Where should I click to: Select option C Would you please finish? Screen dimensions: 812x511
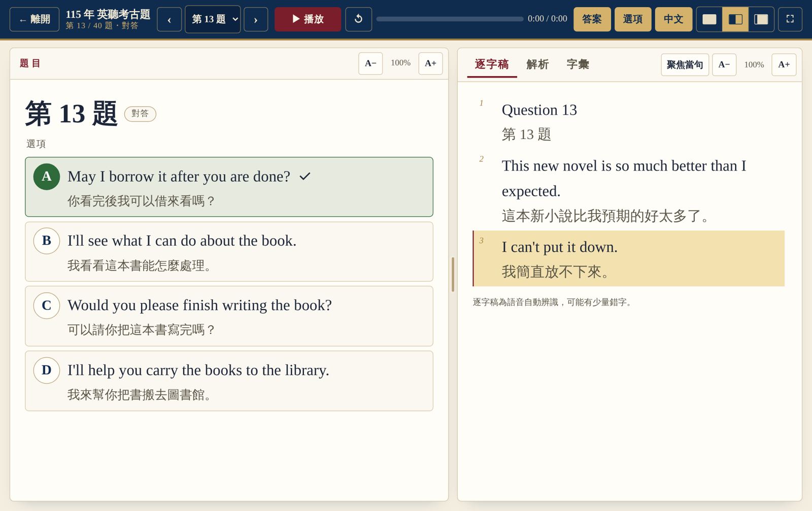coord(229,316)
